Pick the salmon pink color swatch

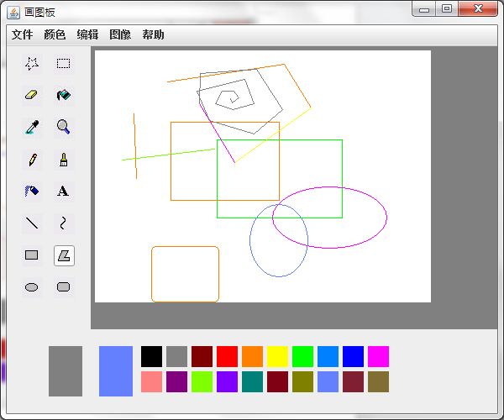151,381
